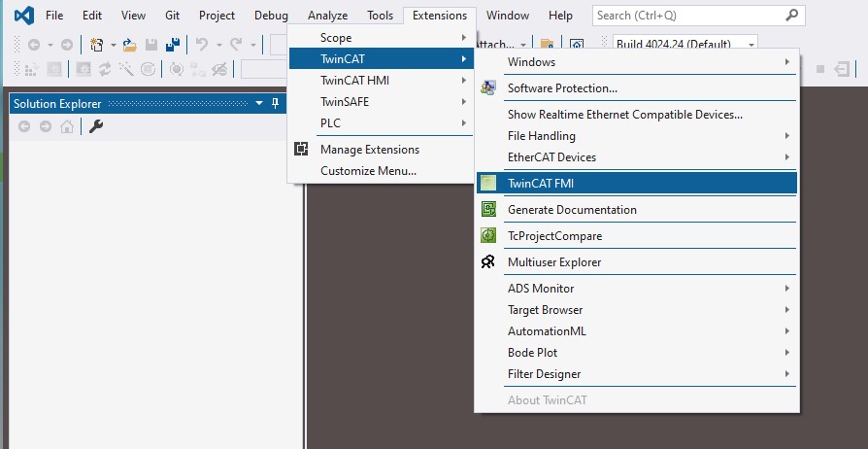The height and width of the screenshot is (449, 868).
Task: Open the View menu
Action: click(133, 16)
